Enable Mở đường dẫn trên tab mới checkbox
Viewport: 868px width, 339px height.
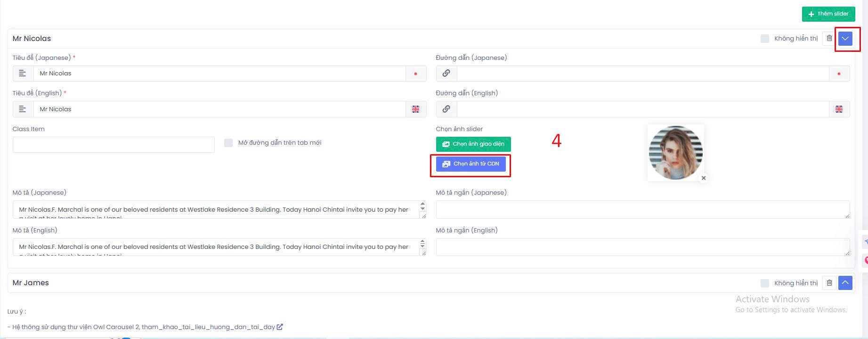tap(228, 143)
